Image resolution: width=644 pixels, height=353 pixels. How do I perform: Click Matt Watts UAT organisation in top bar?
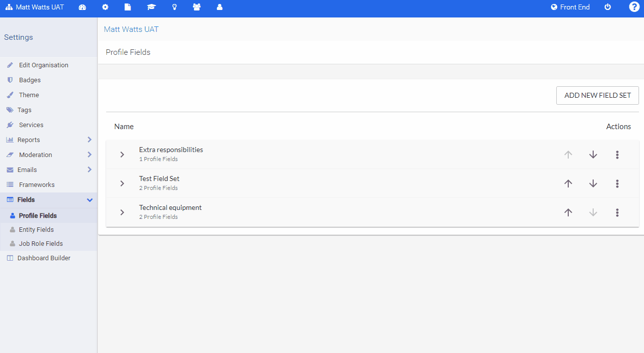34,7
